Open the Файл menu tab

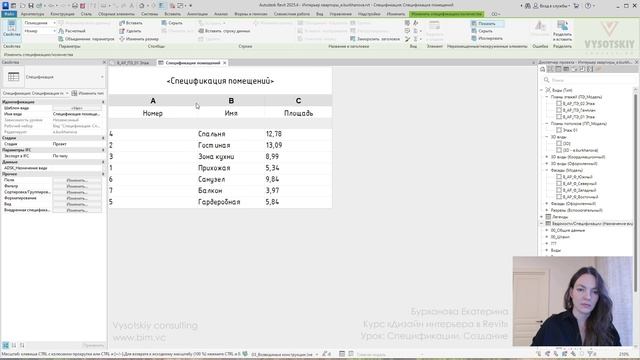pyautogui.click(x=9, y=14)
